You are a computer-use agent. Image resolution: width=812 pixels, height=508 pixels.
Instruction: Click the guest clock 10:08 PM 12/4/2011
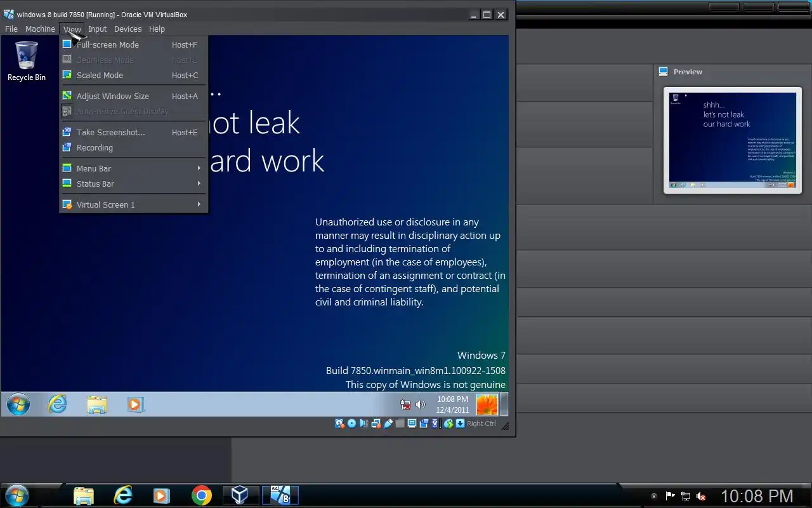pyautogui.click(x=452, y=404)
